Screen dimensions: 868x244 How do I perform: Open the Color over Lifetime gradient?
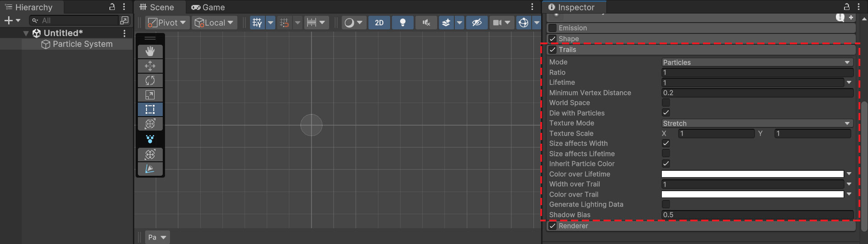(x=752, y=174)
